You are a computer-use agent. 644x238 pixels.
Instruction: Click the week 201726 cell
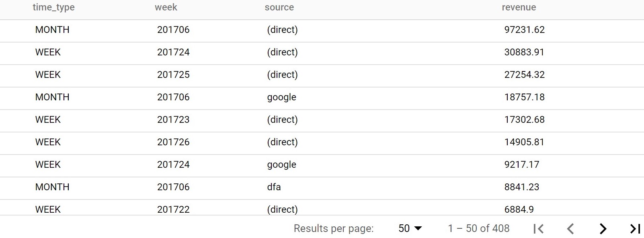173,142
